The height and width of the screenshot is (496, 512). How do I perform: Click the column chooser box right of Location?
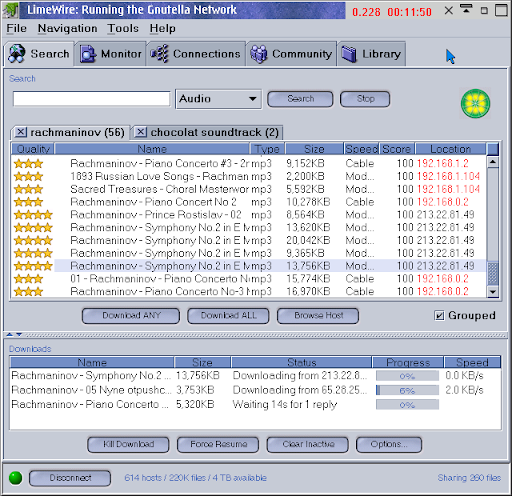493,149
